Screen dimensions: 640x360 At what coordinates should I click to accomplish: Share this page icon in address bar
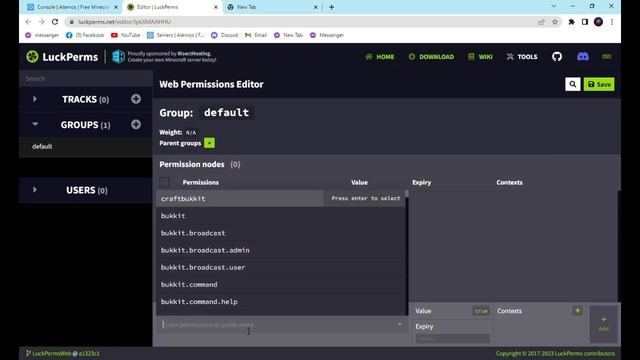541,22
